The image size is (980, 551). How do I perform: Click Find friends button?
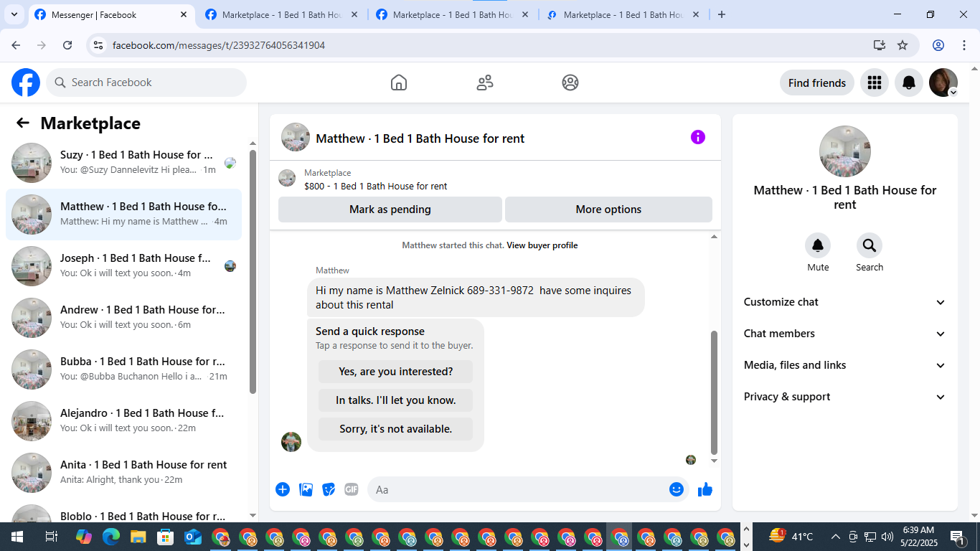[816, 83]
